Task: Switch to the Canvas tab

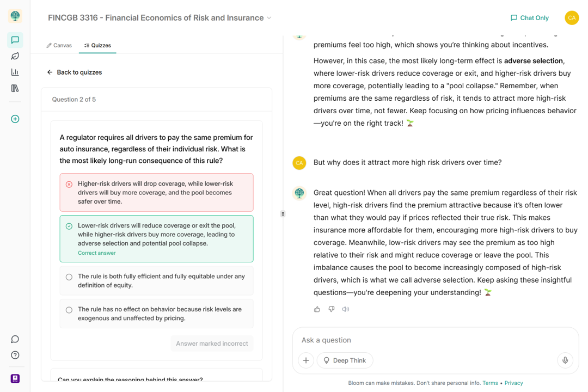Action: (59, 46)
